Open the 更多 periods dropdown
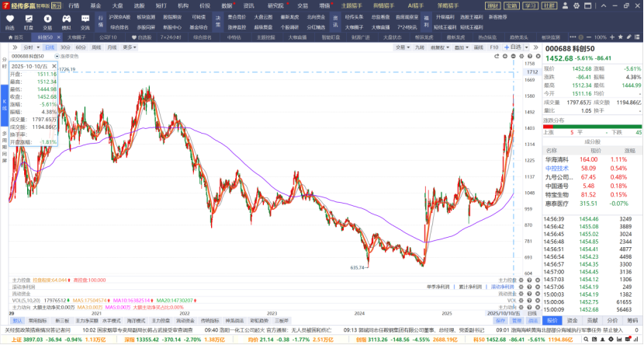The width and height of the screenshot is (644, 345). [130, 47]
